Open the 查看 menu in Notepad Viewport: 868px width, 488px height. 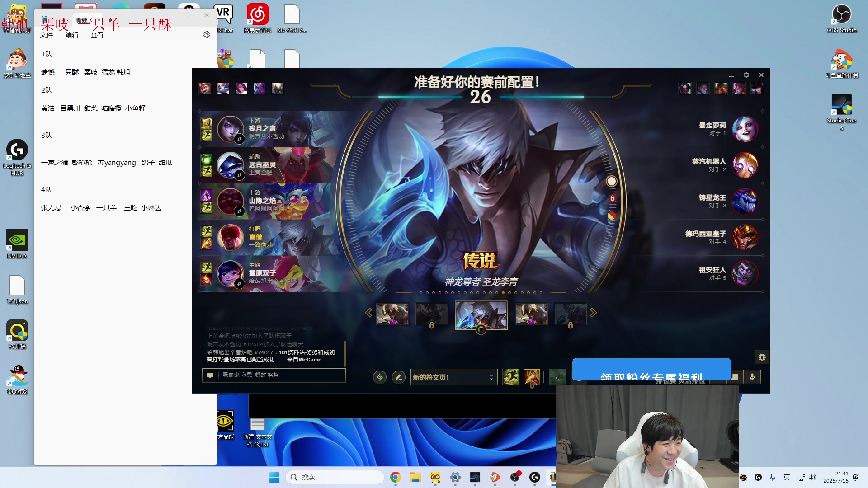(x=97, y=35)
